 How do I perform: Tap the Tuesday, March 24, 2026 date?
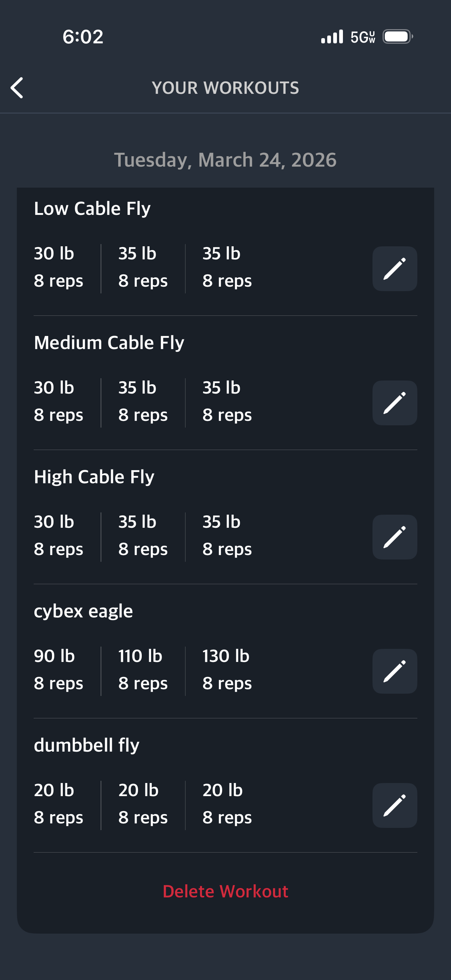(x=225, y=160)
